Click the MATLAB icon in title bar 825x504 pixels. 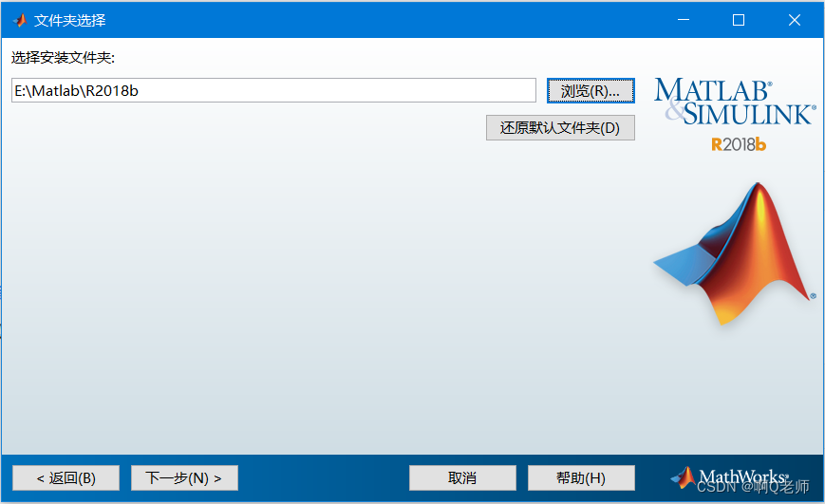20,21
